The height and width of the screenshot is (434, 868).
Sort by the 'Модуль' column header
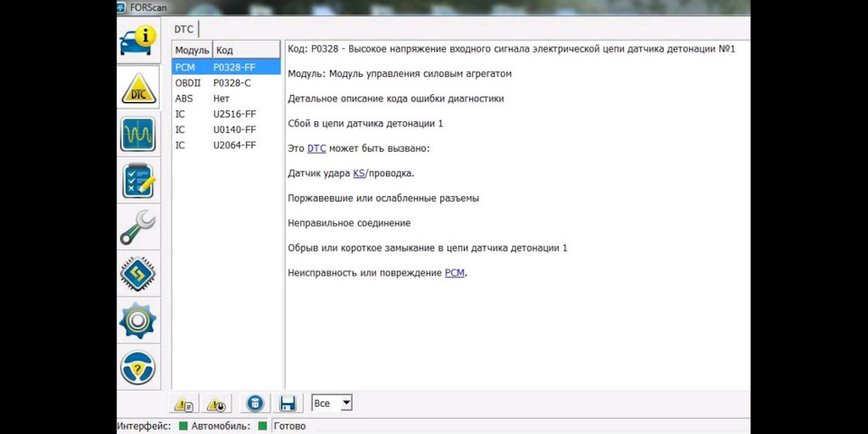click(192, 50)
